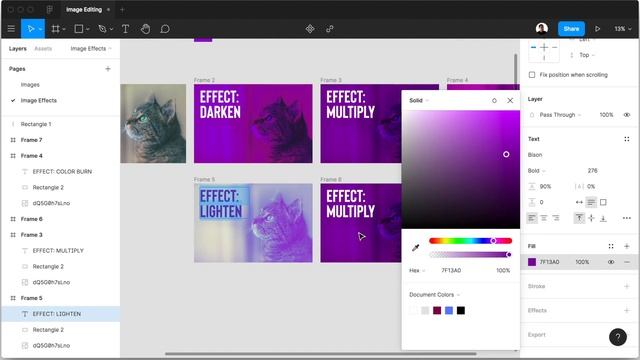Open the Images page

click(x=30, y=84)
